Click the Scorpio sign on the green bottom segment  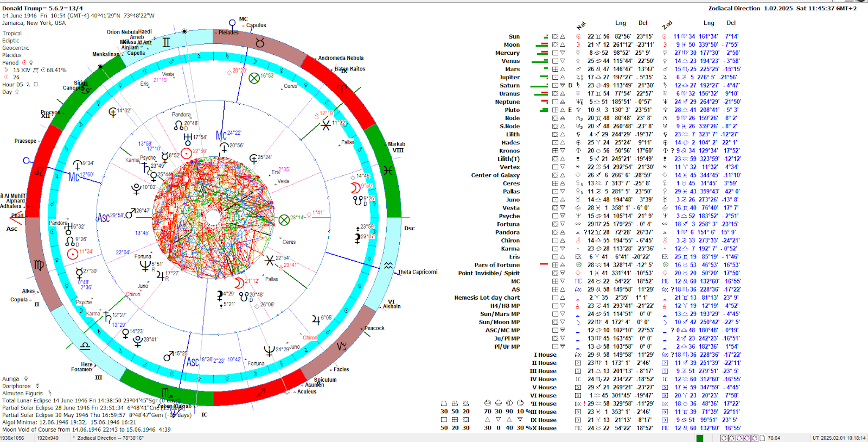click(167, 393)
